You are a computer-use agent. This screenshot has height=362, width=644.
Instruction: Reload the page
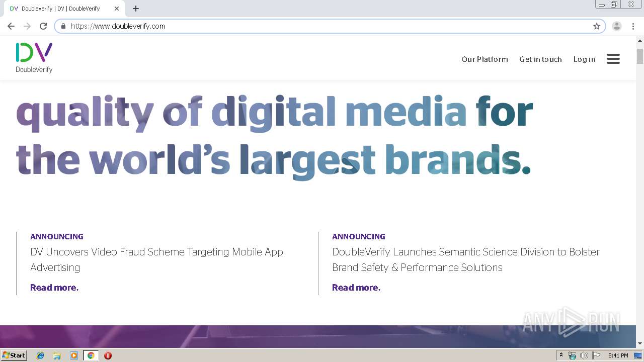click(43, 26)
